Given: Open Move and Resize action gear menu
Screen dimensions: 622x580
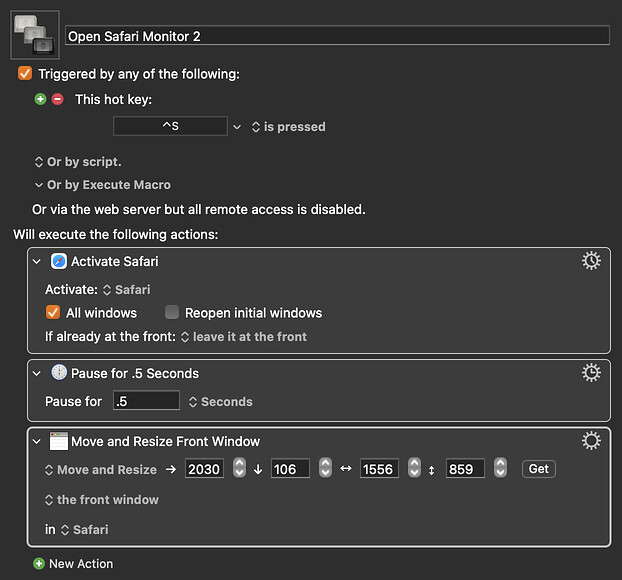Looking at the screenshot, I should point(591,441).
